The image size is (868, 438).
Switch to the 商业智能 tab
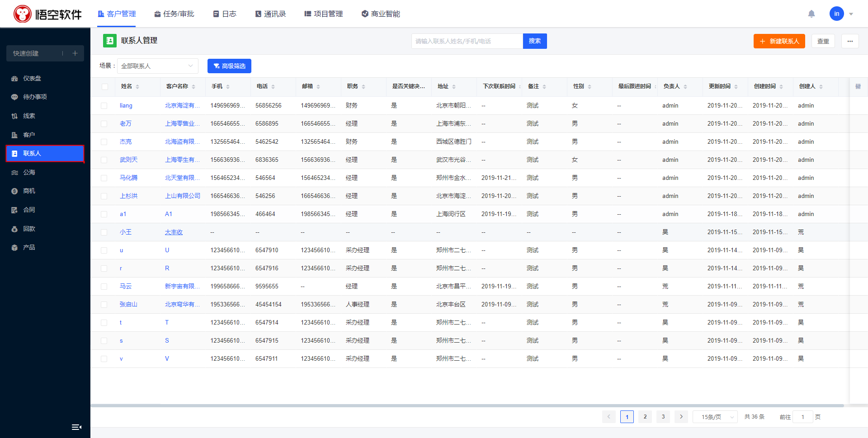click(381, 14)
